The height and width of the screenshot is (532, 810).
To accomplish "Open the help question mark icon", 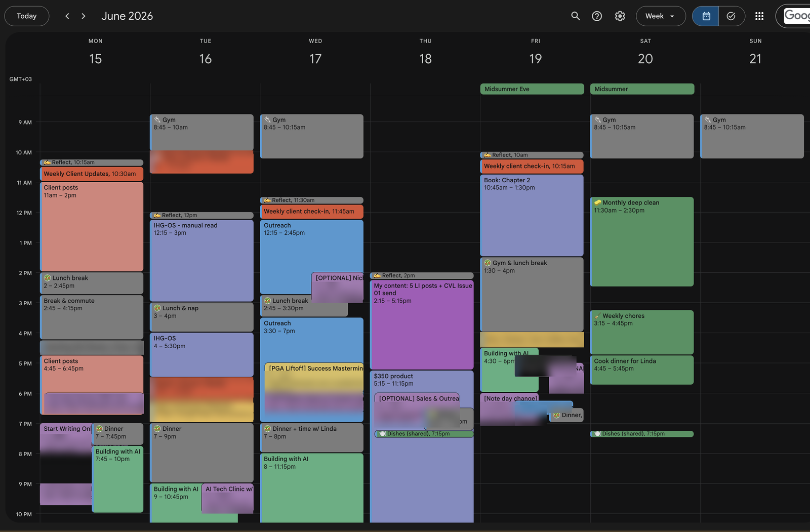I will click(x=597, y=16).
